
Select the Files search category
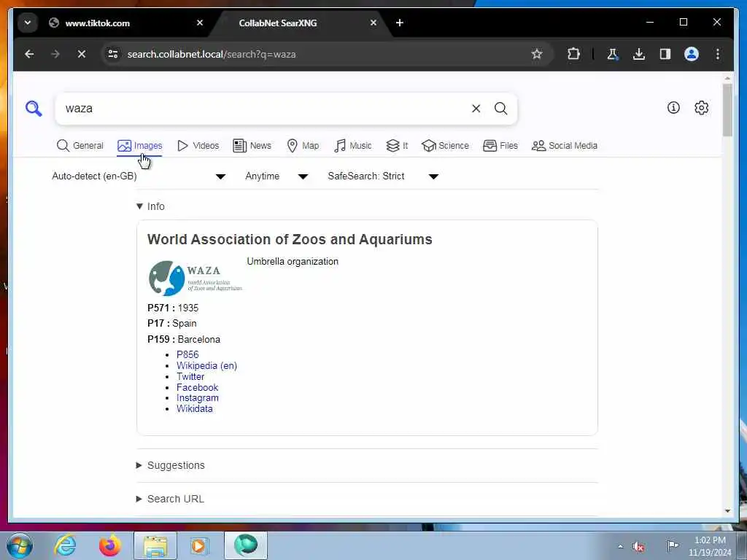500,146
